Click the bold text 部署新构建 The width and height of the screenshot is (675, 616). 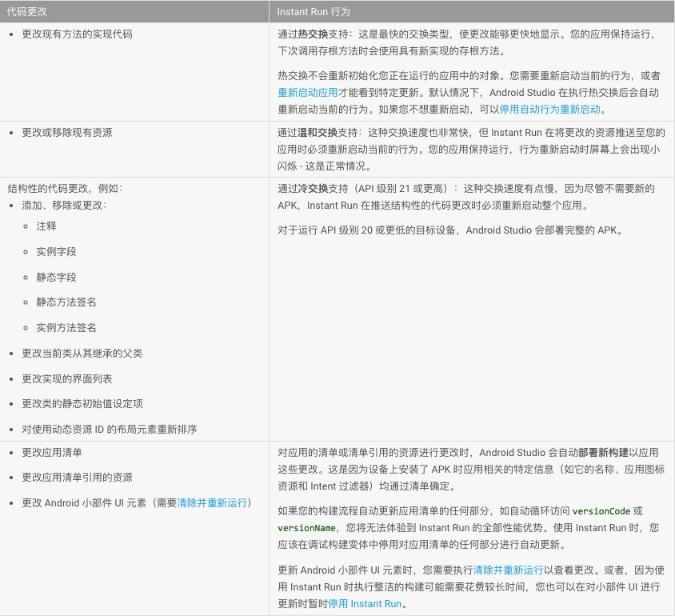pos(604,453)
